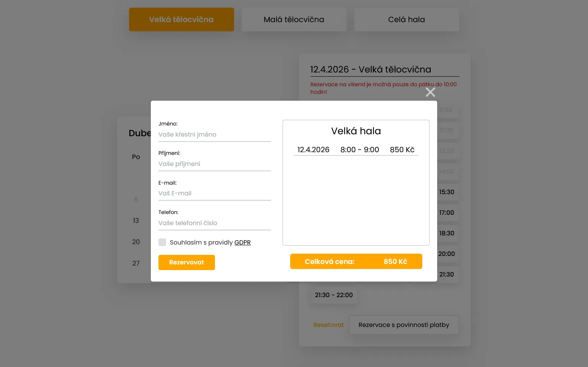
Task: Choose day 27 in the calendar
Action: [x=136, y=263]
